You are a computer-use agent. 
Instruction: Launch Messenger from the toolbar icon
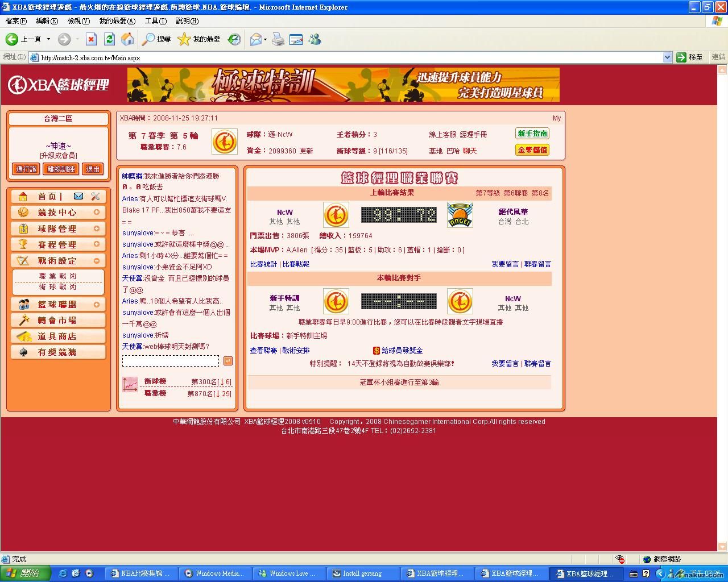click(315, 39)
